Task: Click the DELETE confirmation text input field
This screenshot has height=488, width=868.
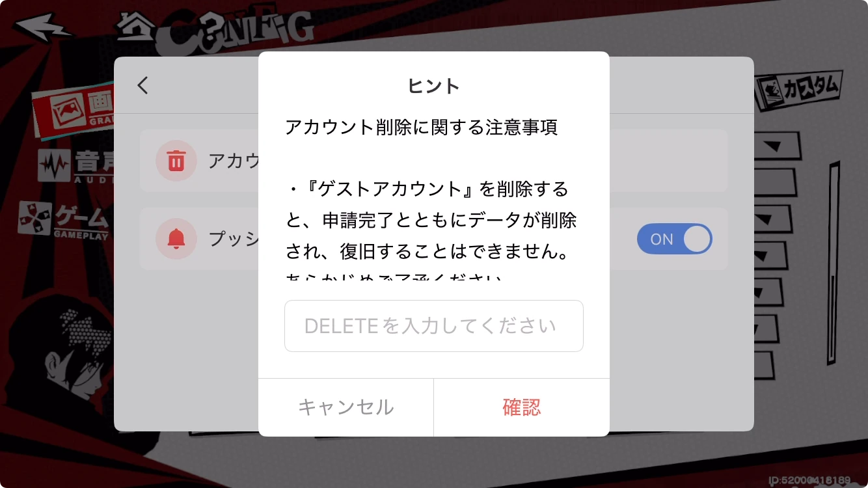Action: click(x=434, y=326)
